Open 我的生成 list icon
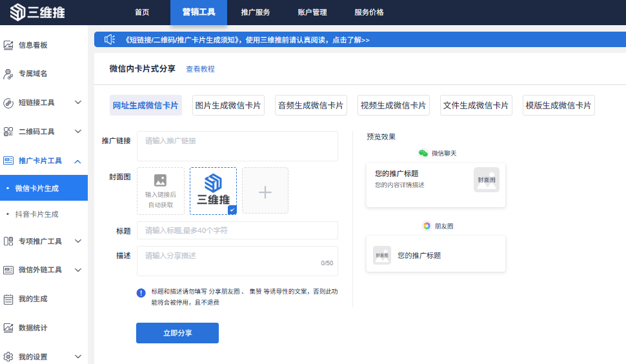 click(x=8, y=299)
